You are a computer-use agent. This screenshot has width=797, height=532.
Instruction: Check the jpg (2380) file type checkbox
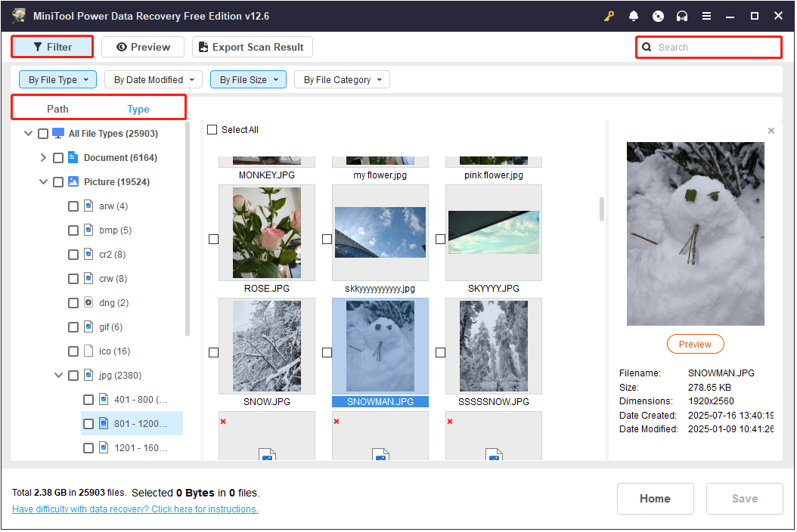pos(73,375)
